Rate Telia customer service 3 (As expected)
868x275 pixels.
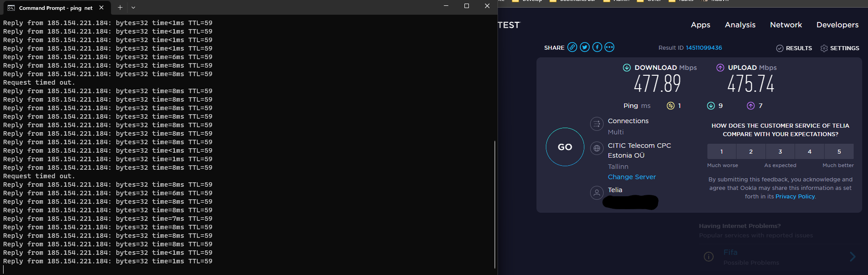coord(780,151)
